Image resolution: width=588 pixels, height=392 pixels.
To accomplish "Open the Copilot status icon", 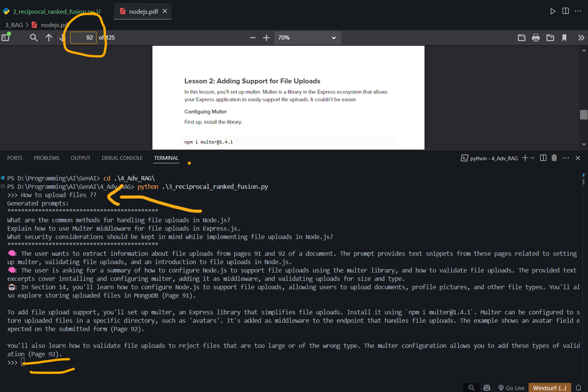I will [x=487, y=388].
